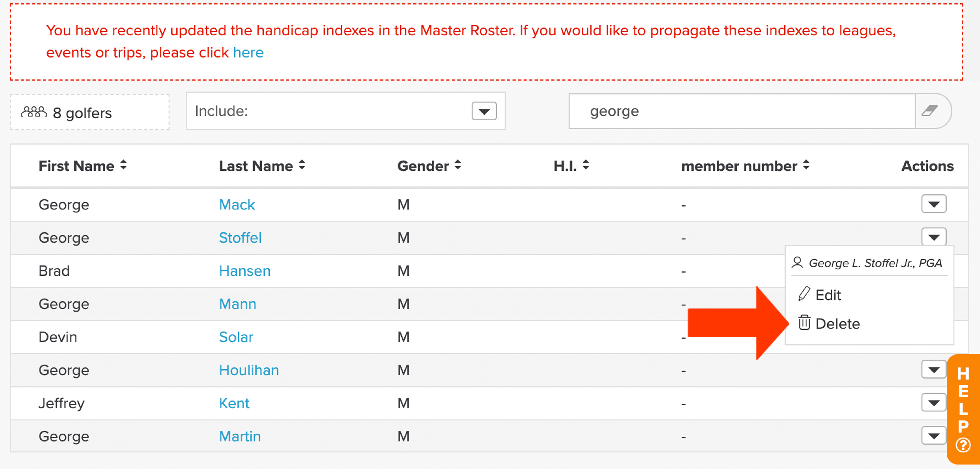Image resolution: width=980 pixels, height=469 pixels.
Task: Choose Edit in the actions menu
Action: 828,295
